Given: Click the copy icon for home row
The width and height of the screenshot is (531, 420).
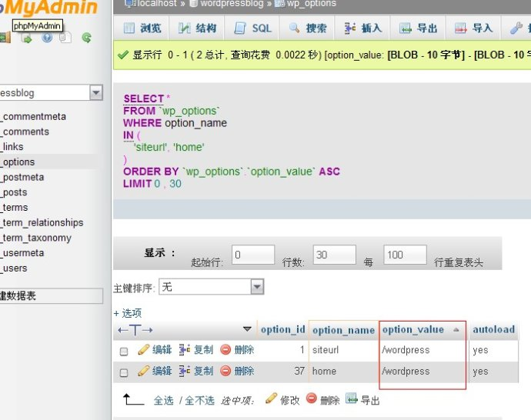Looking at the screenshot, I should click(x=185, y=371).
